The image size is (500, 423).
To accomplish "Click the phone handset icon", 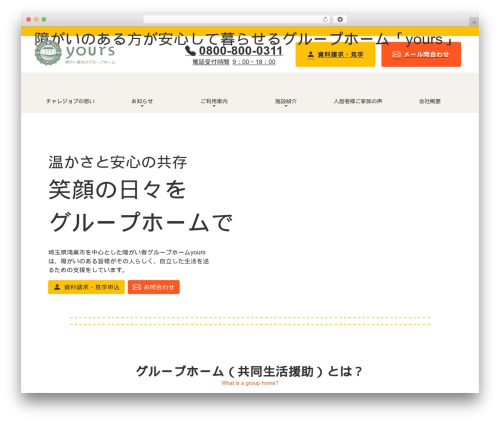I will [x=190, y=51].
